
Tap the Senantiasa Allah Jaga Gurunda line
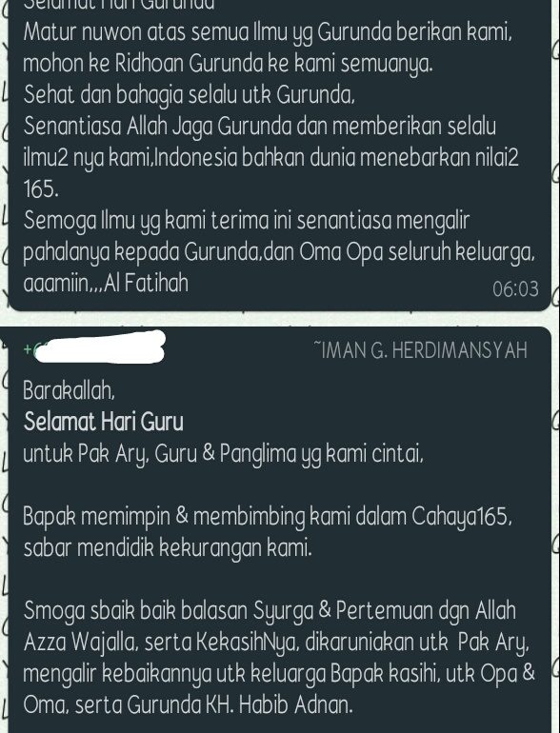(x=260, y=127)
